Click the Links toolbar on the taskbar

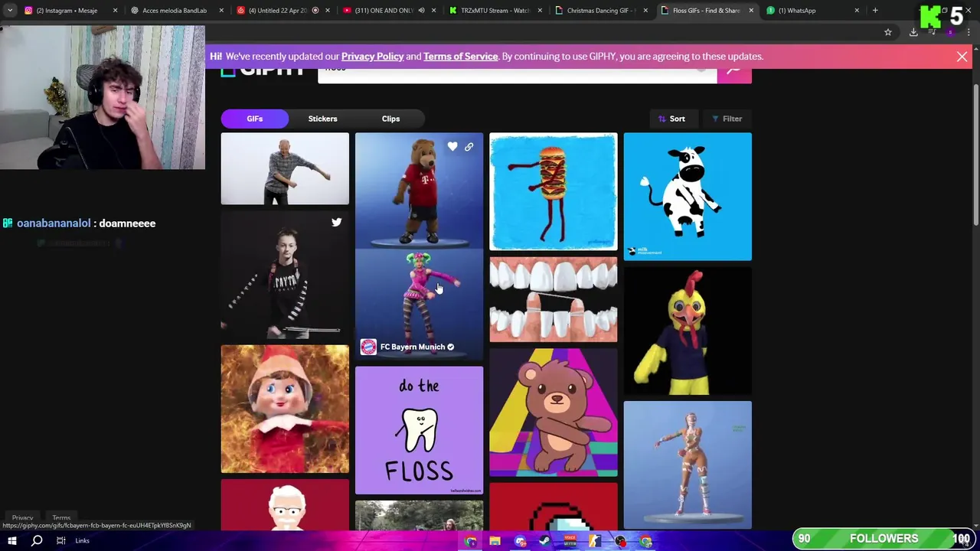point(82,540)
